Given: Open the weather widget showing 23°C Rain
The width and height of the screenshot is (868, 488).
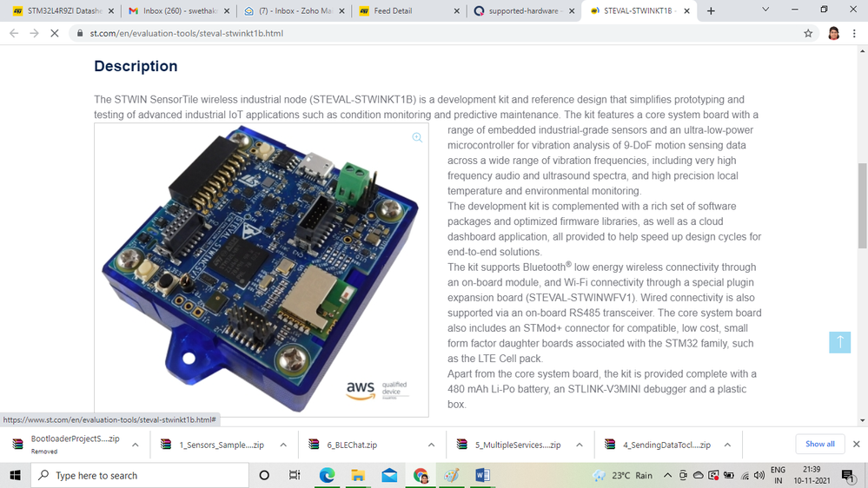Looking at the screenshot, I should tap(622, 475).
